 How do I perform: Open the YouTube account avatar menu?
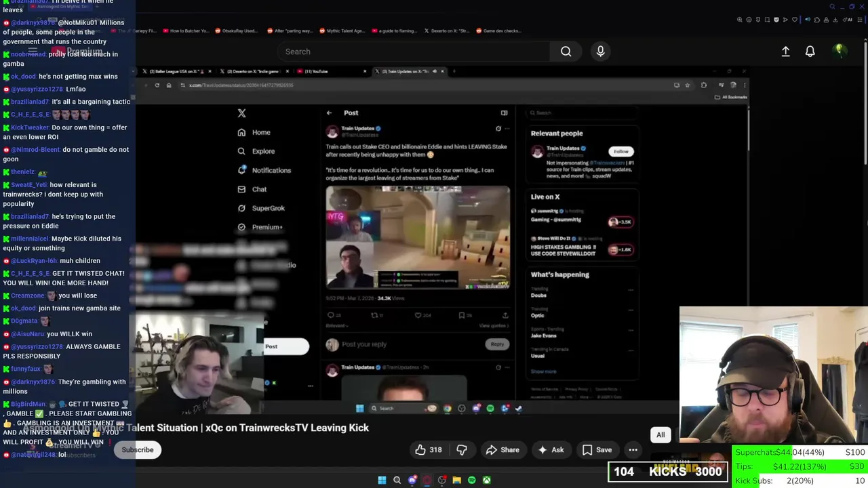coord(839,51)
